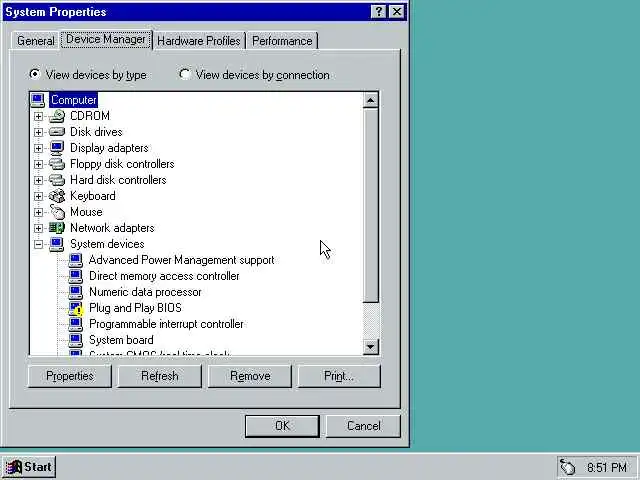Select the Computer label in tree

(73, 100)
